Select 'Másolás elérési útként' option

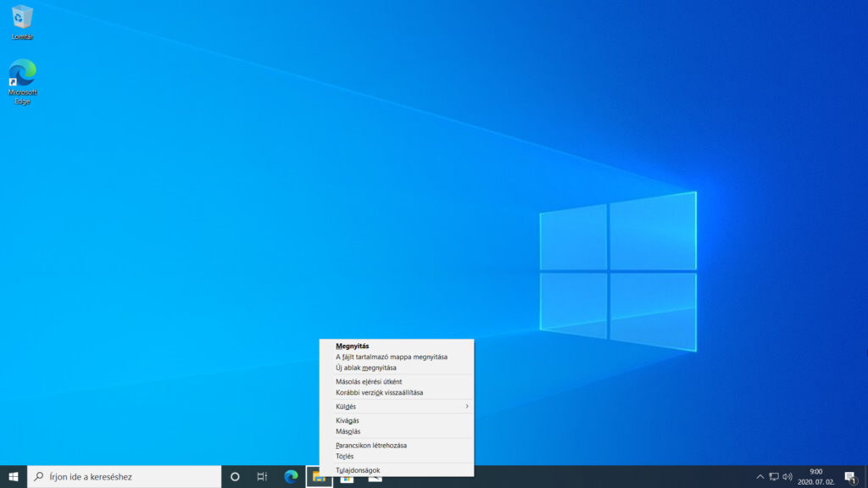coord(397,382)
